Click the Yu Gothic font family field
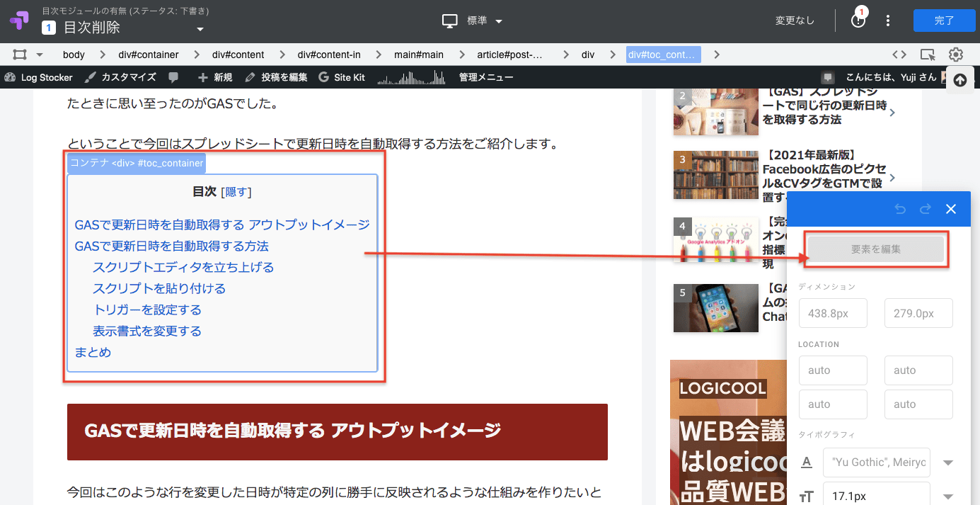The image size is (980, 505). pos(877,463)
